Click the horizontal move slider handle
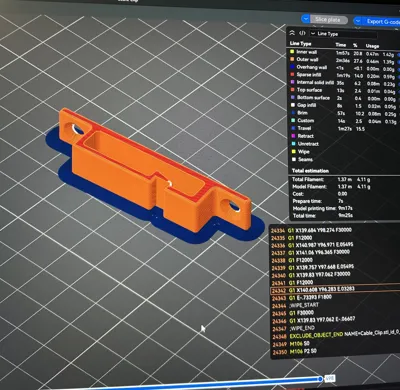Screen dimensions: 400x390 click(x=320, y=379)
